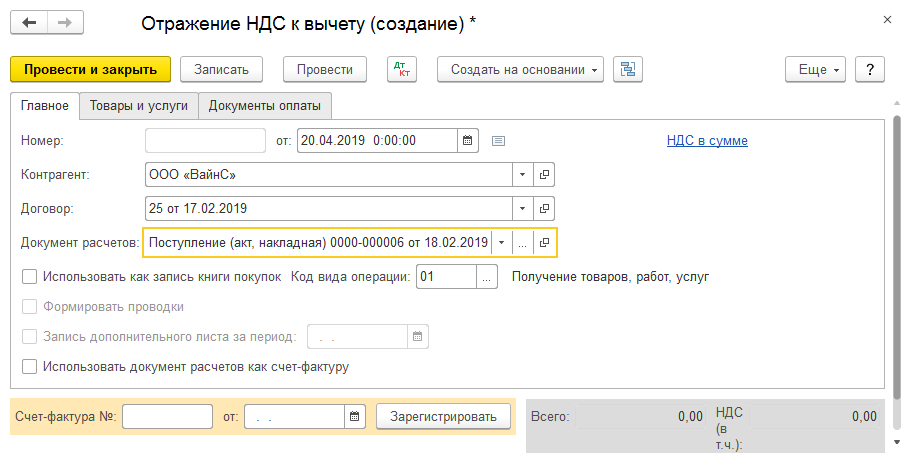Click the document structure icon in toolbar
This screenshot has height=458, width=904.
tap(627, 69)
